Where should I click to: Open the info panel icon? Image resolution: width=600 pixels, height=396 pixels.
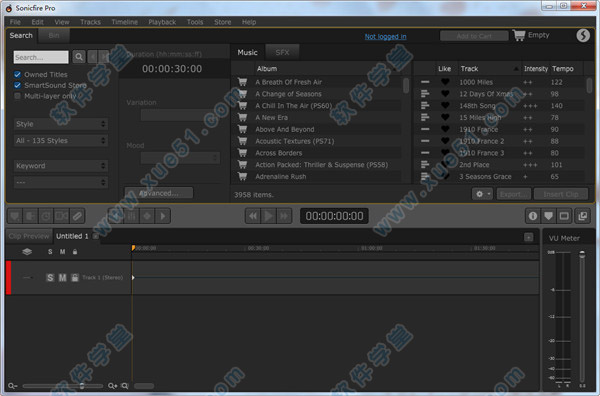(x=533, y=216)
